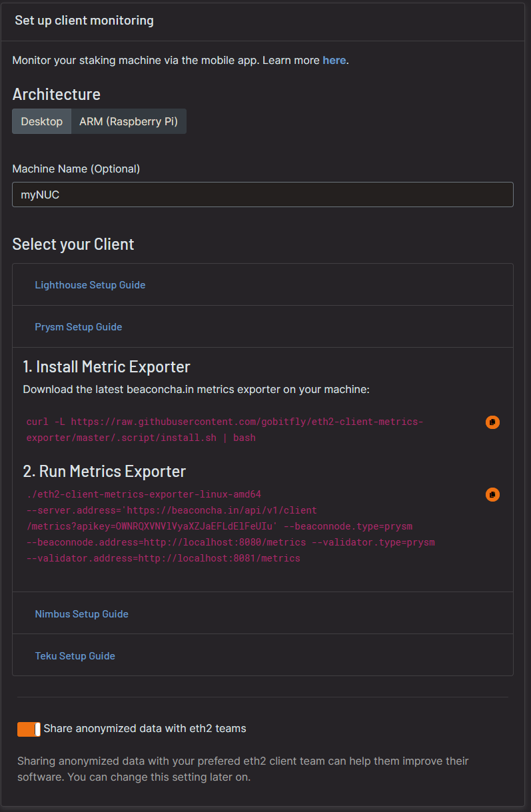
Task: Copy the run metrics exporter command
Action: coord(492,494)
